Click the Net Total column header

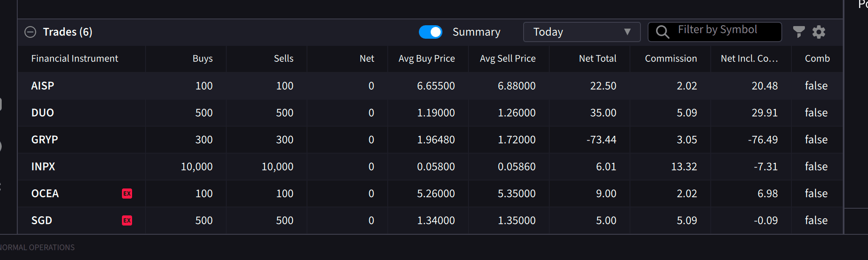tap(597, 58)
